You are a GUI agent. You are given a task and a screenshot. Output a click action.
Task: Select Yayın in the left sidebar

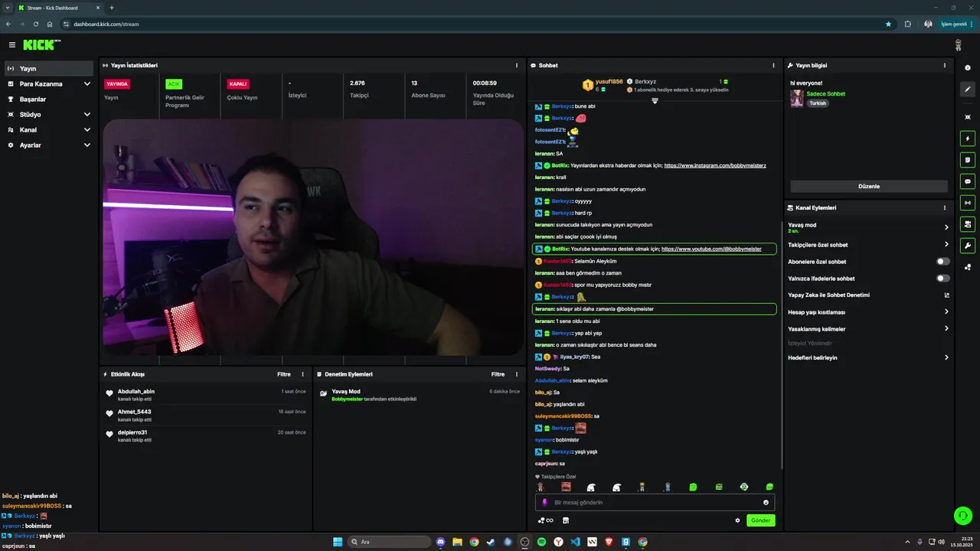tap(48, 68)
